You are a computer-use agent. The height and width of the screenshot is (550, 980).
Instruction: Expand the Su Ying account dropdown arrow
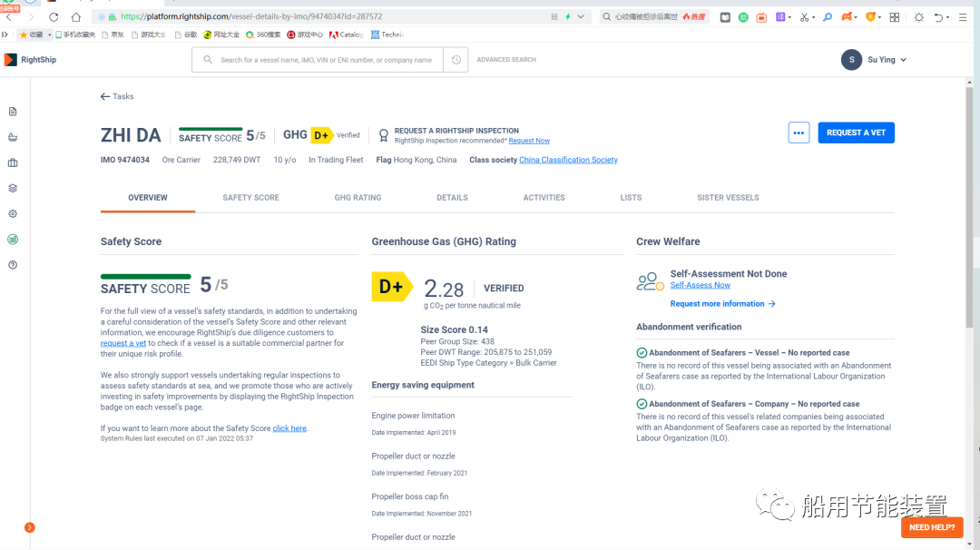pos(904,60)
